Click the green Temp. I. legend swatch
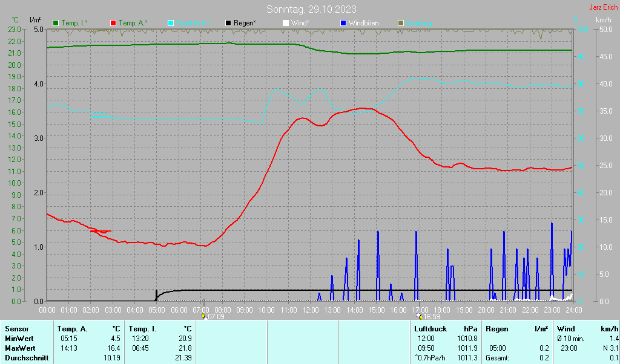Image resolution: width=620 pixels, height=364 pixels. 56,24
